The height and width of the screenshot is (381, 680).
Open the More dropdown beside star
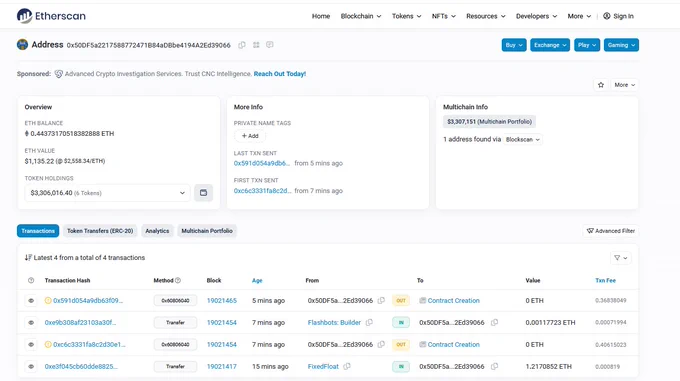(x=624, y=85)
